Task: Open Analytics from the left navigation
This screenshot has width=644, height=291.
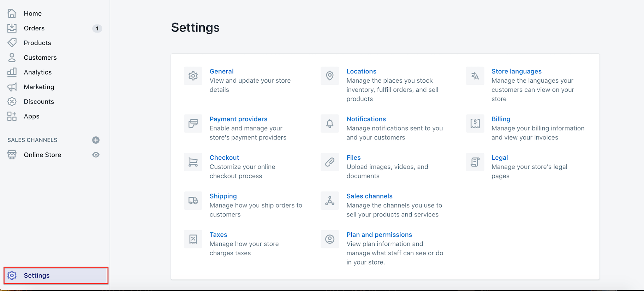Action: click(x=38, y=72)
